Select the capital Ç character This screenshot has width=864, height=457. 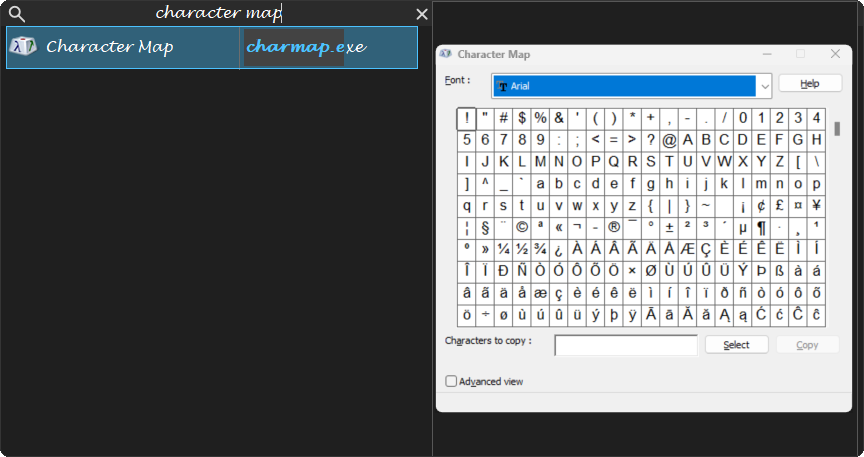706,250
